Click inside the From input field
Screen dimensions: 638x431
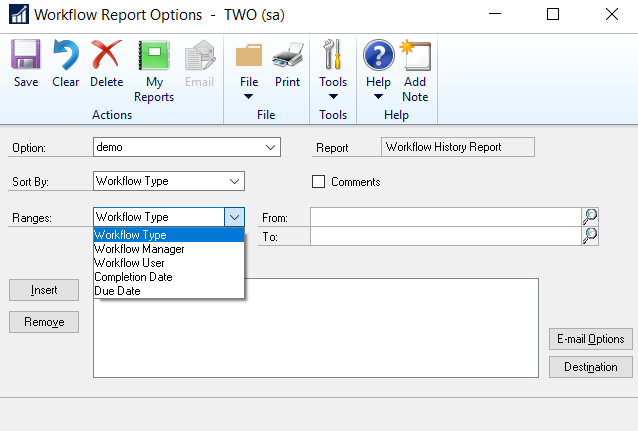point(446,217)
